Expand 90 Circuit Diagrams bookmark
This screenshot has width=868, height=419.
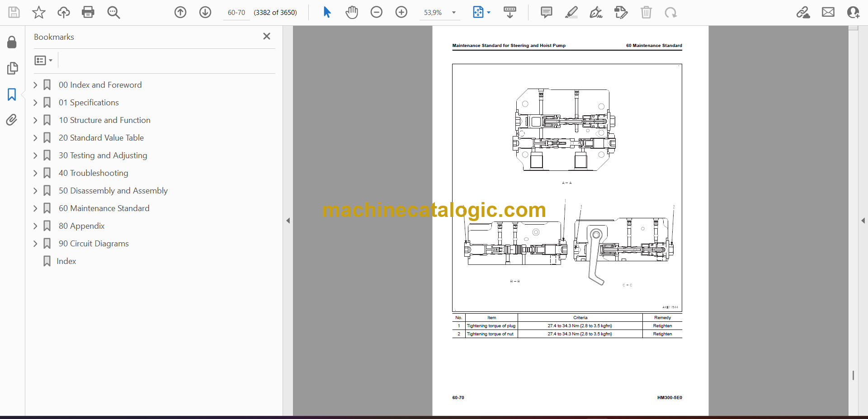pos(35,244)
